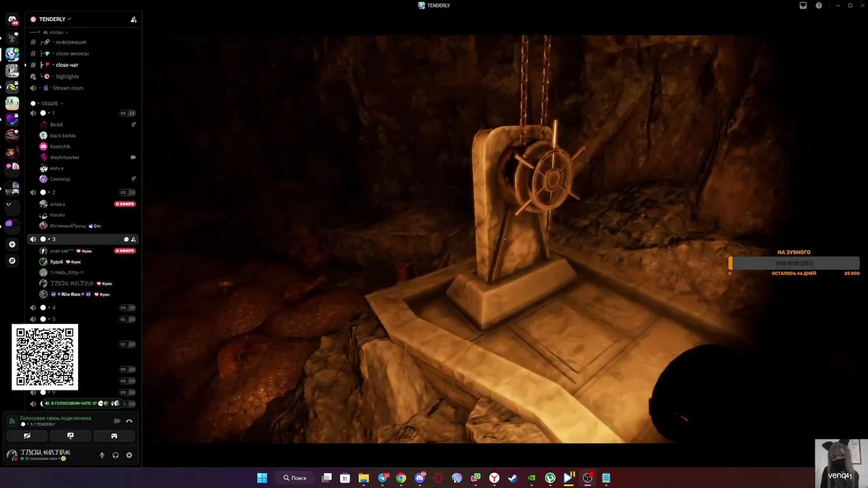Click the Add a Server plus icon
868x488 pixels.
coord(12,244)
